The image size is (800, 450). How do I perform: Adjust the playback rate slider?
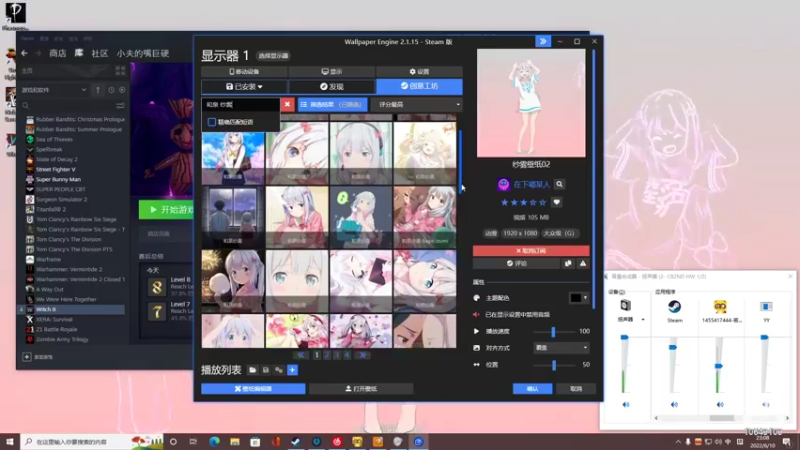[x=553, y=332]
